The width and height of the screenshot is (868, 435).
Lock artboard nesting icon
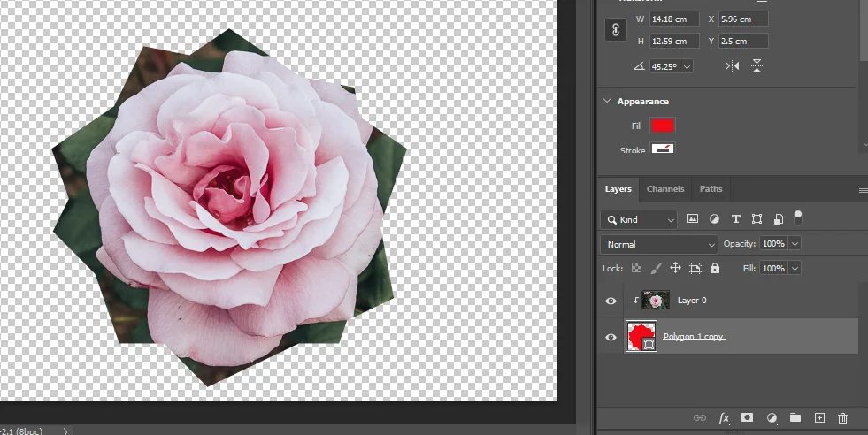695,269
